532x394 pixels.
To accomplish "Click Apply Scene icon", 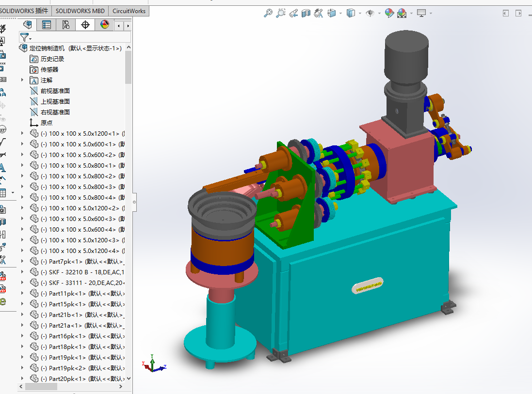I will pyautogui.click(x=402, y=13).
